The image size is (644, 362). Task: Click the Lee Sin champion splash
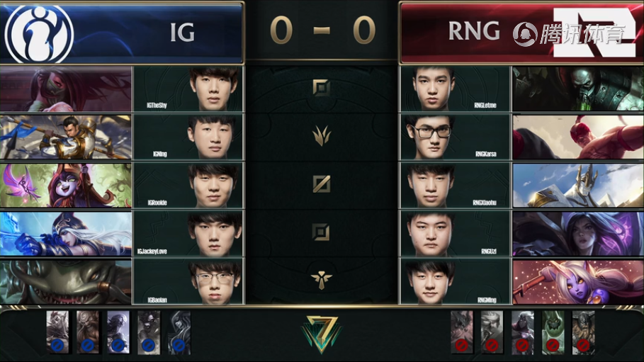click(x=578, y=137)
